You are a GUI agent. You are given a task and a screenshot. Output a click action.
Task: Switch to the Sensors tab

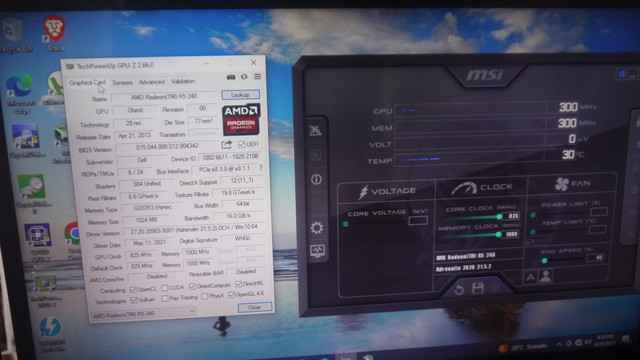tap(122, 82)
